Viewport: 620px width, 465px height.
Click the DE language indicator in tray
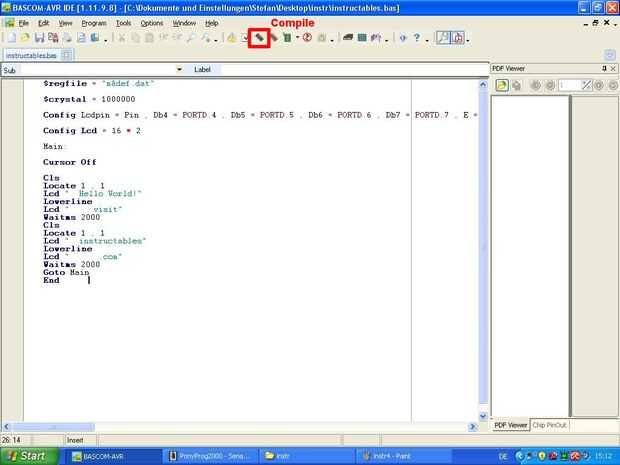point(503,457)
